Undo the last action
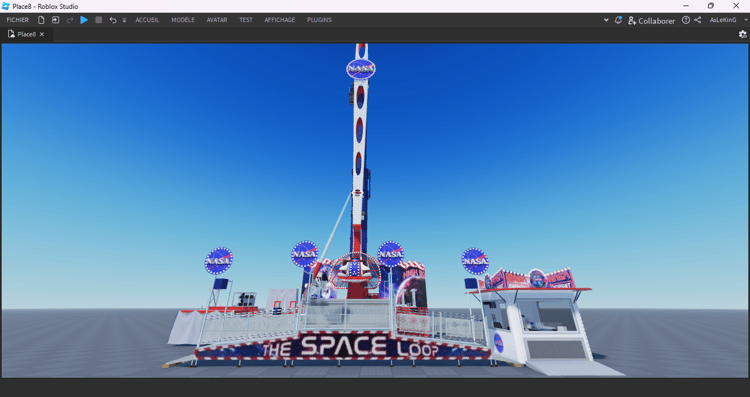Screen dimensions: 750x397 [113, 20]
